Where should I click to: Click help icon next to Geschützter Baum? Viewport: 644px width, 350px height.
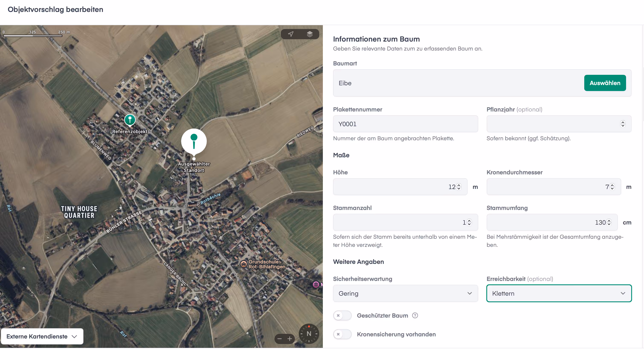click(x=415, y=315)
